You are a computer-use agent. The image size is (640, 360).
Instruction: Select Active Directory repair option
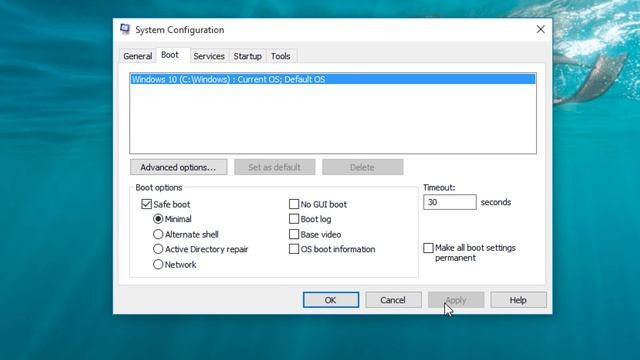coord(158,249)
